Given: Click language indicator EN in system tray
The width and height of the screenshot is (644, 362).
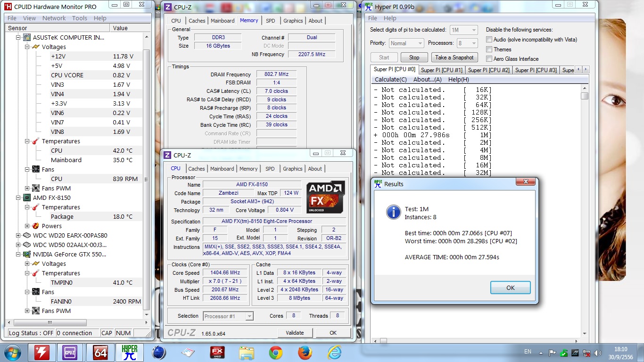Looking at the screenshot, I should click(x=528, y=352).
